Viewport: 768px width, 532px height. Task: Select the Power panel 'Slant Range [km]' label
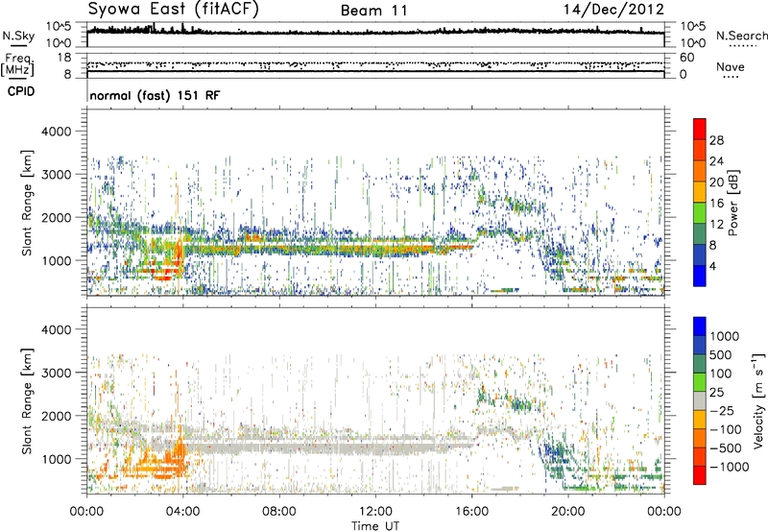click(27, 203)
